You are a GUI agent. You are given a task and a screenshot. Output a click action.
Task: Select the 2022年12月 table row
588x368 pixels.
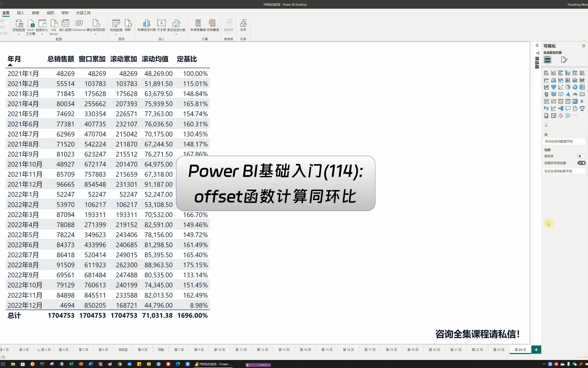pos(108,305)
